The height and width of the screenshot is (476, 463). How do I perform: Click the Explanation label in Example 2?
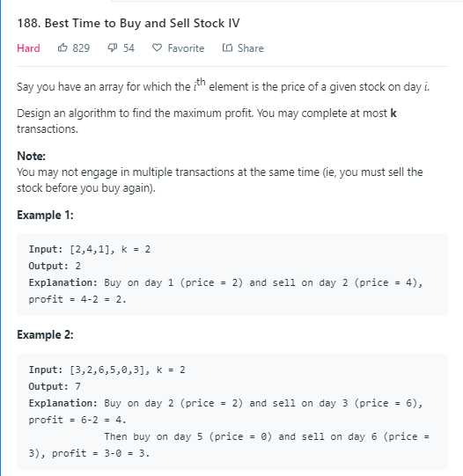[63, 403]
